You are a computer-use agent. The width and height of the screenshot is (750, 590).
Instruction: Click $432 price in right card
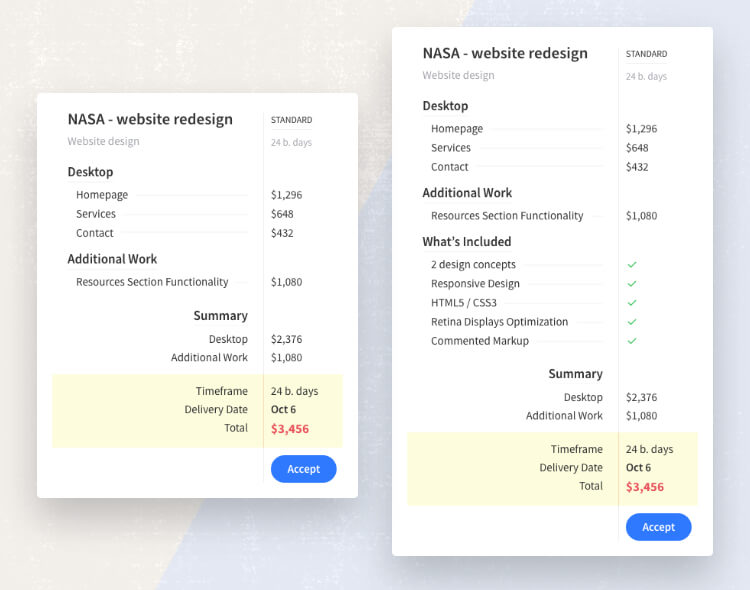[637, 167]
